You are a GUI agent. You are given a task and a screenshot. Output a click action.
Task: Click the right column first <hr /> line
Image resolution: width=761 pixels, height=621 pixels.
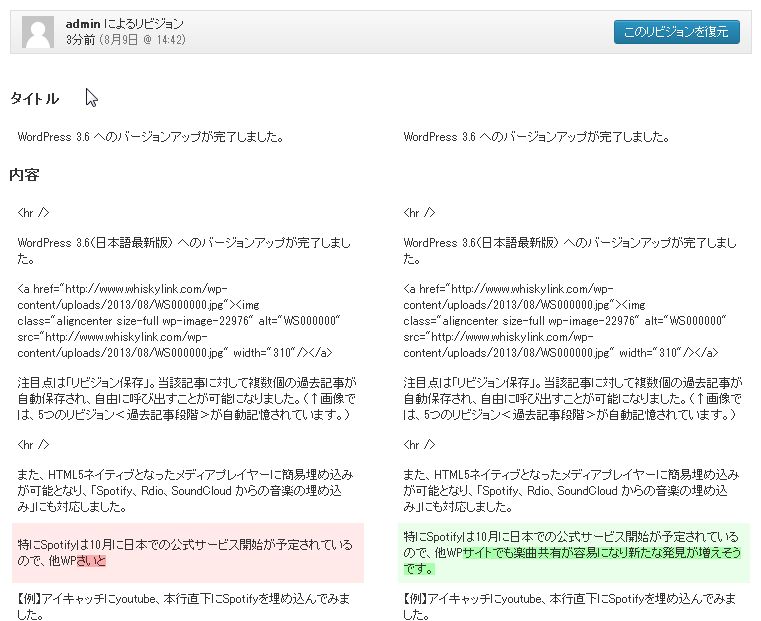click(419, 212)
